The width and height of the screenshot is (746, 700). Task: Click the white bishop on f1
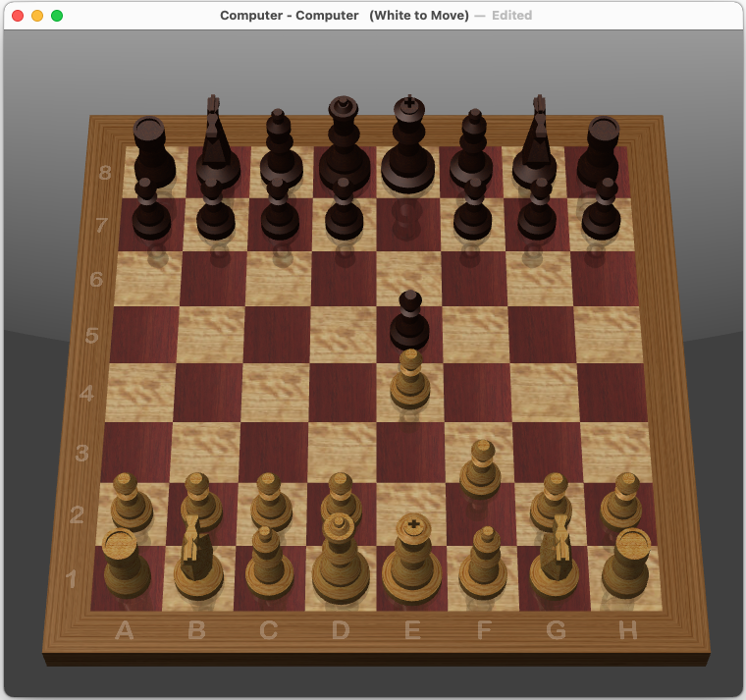tap(484, 566)
